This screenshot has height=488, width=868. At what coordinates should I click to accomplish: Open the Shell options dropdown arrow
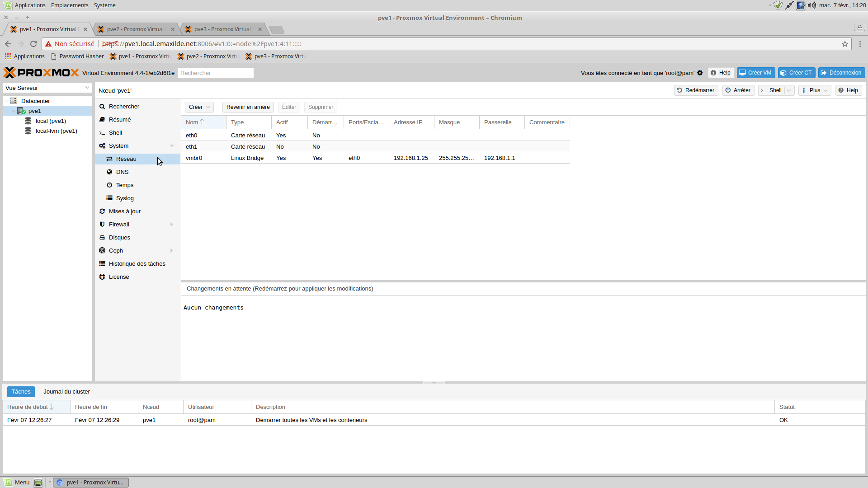coord(789,90)
